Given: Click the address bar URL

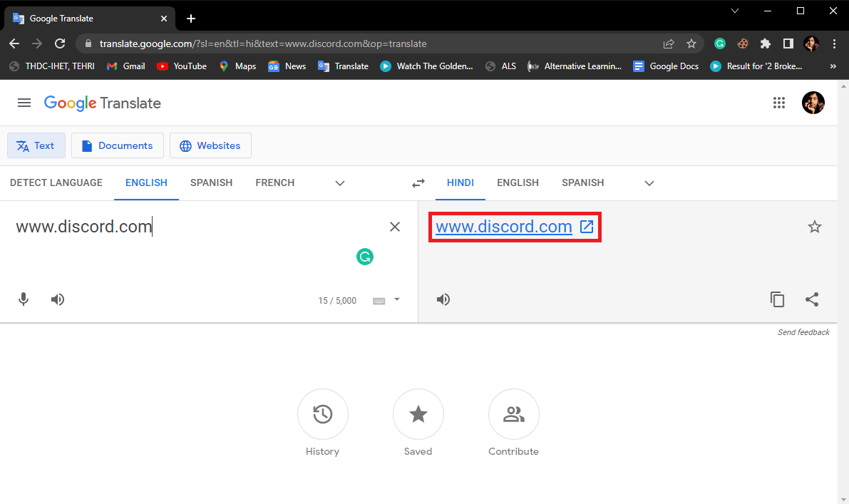Looking at the screenshot, I should [263, 44].
